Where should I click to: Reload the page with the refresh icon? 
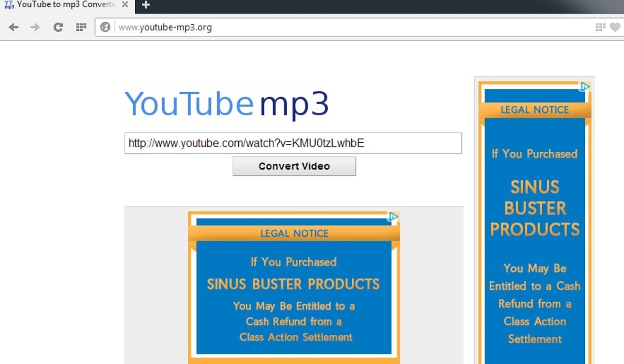[58, 27]
